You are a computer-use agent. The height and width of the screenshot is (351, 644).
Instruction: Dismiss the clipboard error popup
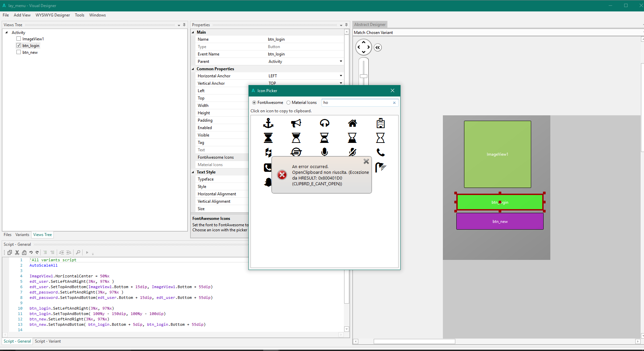(x=366, y=162)
